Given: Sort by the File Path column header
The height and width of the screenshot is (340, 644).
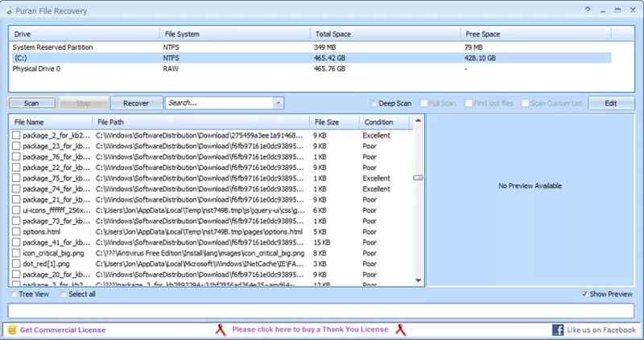Looking at the screenshot, I should [200, 122].
